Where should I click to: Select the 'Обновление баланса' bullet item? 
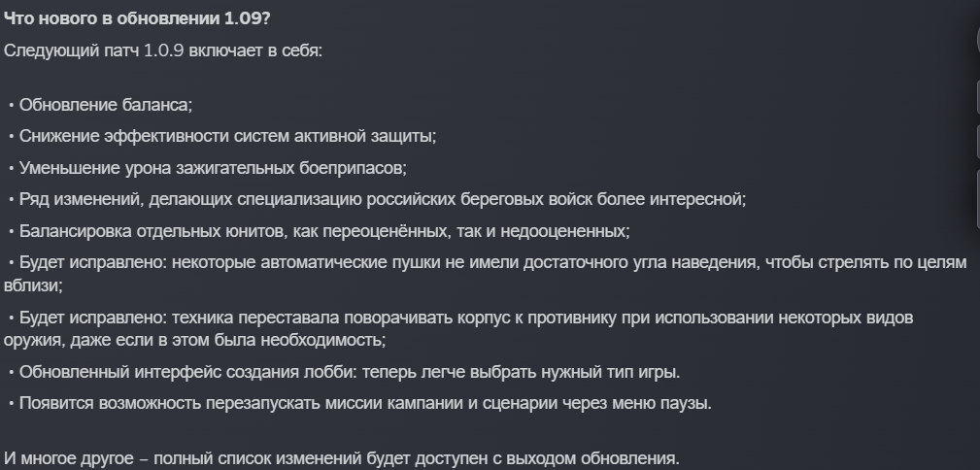tap(101, 105)
